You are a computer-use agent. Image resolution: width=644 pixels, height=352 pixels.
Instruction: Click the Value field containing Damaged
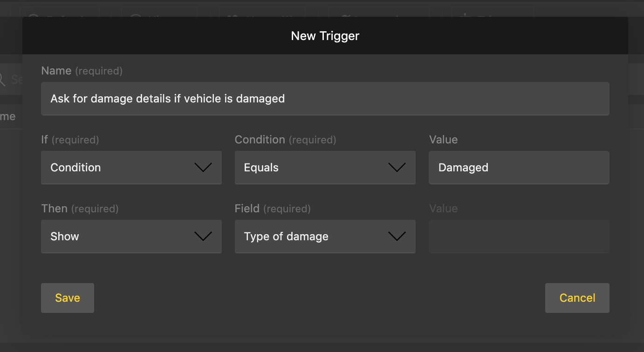point(519,168)
